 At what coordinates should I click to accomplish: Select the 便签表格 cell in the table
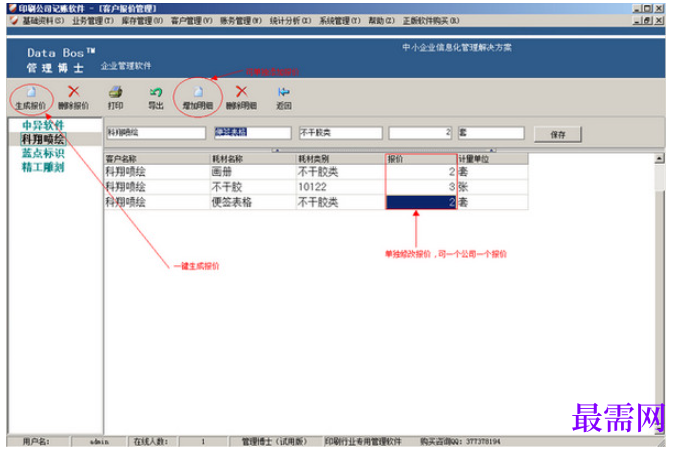point(253,202)
